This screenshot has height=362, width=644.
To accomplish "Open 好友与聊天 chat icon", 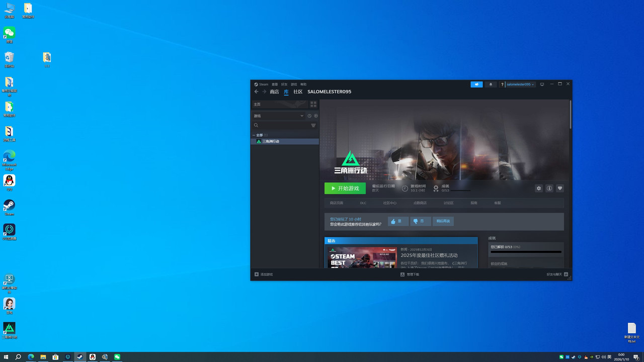I will pos(566,275).
